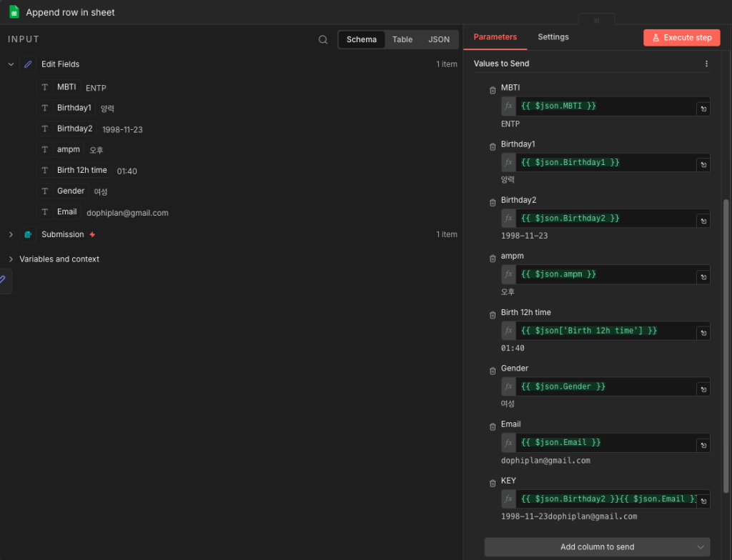Delete the MBTI column with trash icon
This screenshot has height=560, width=732.
tap(492, 90)
